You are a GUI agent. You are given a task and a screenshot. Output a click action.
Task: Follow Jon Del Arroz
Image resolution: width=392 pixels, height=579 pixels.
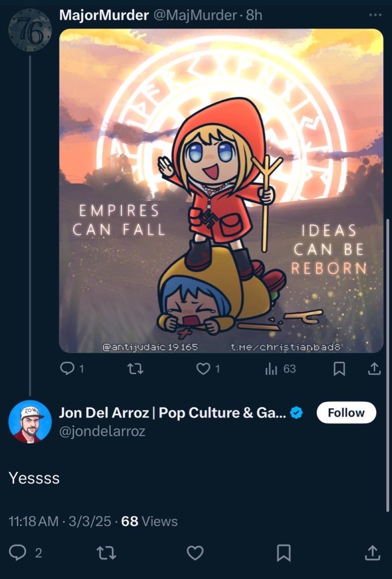click(346, 413)
